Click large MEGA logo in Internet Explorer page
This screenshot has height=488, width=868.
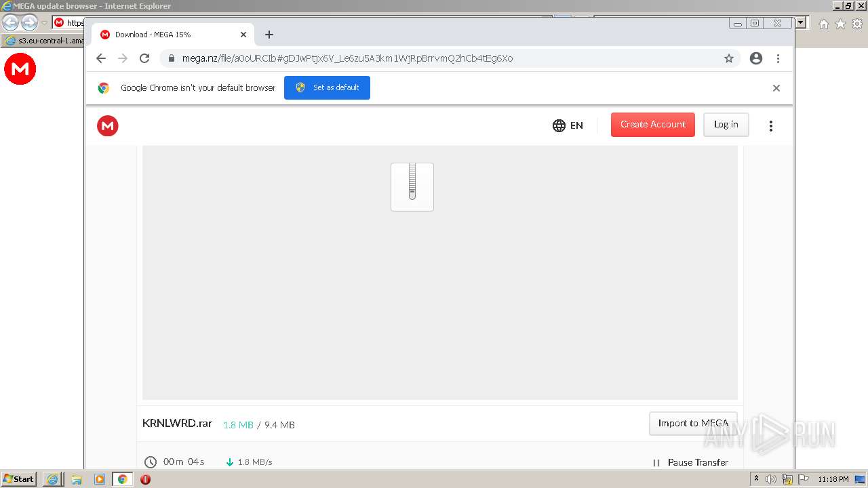20,69
